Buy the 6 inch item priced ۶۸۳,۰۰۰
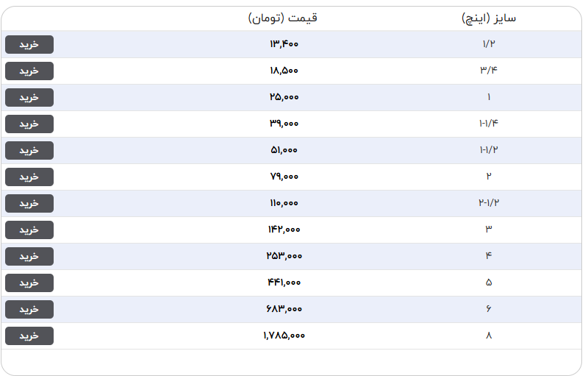588x376 pixels. tap(29, 309)
